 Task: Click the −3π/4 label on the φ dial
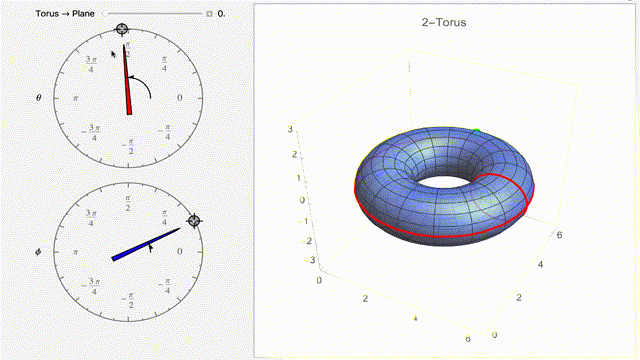pos(91,286)
